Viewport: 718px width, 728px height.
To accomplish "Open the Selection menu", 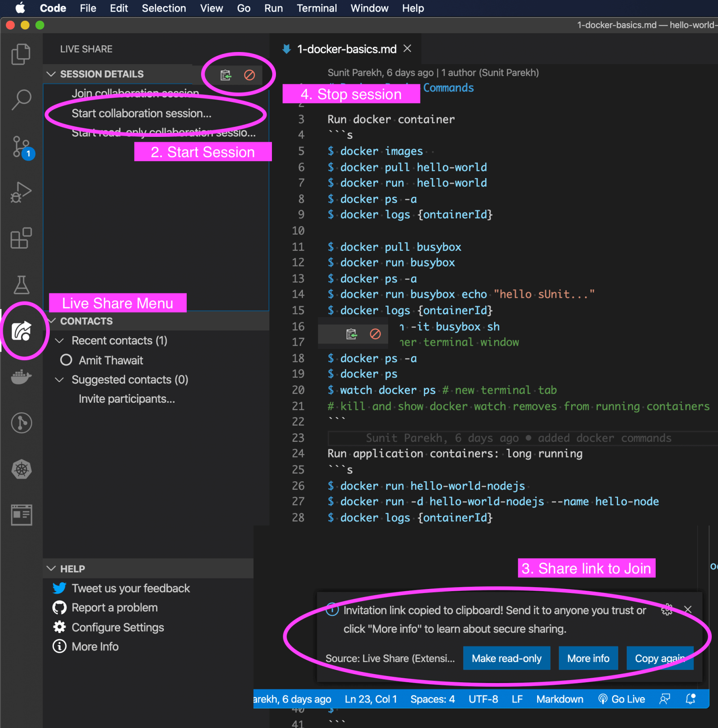I will (164, 8).
